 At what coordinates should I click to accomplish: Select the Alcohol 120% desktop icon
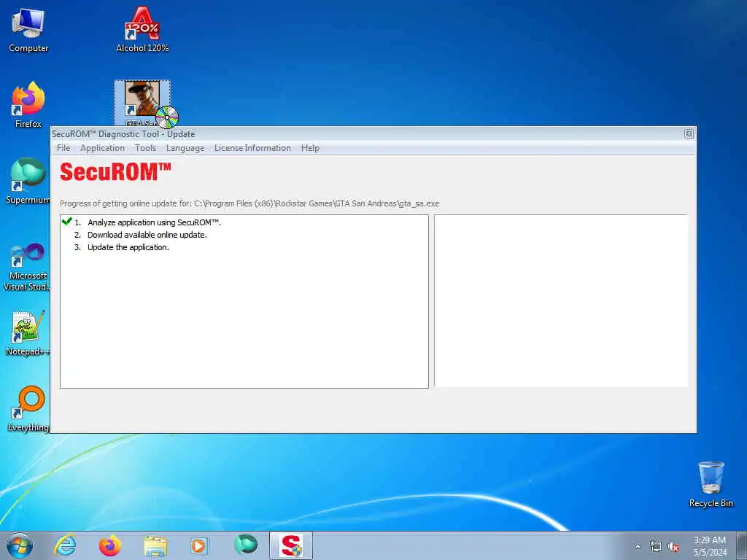142,29
